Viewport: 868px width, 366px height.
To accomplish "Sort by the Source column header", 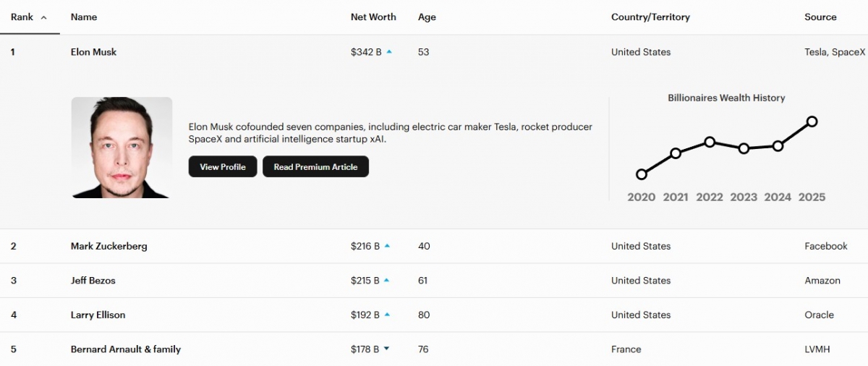I will (x=820, y=17).
